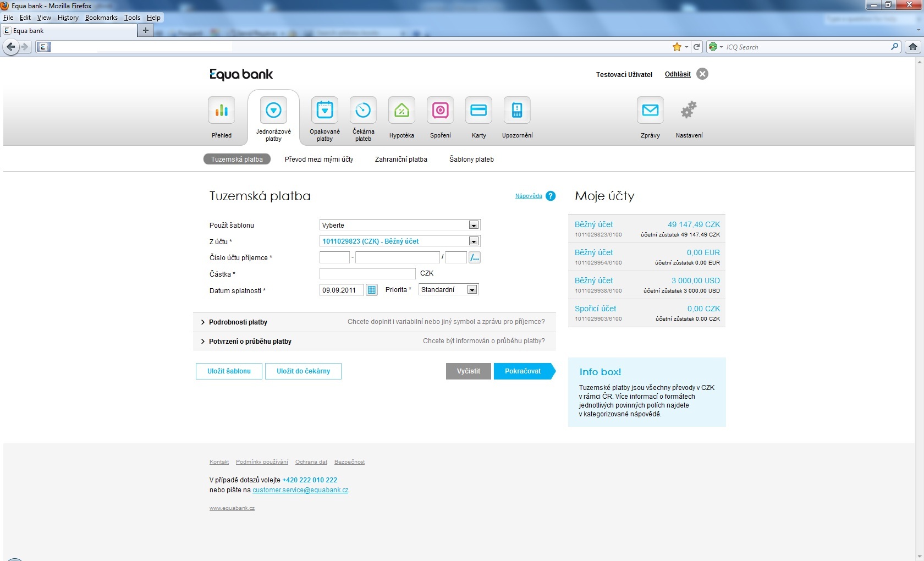
Task: Click the ICQ Search magnifier icon
Action: (895, 47)
